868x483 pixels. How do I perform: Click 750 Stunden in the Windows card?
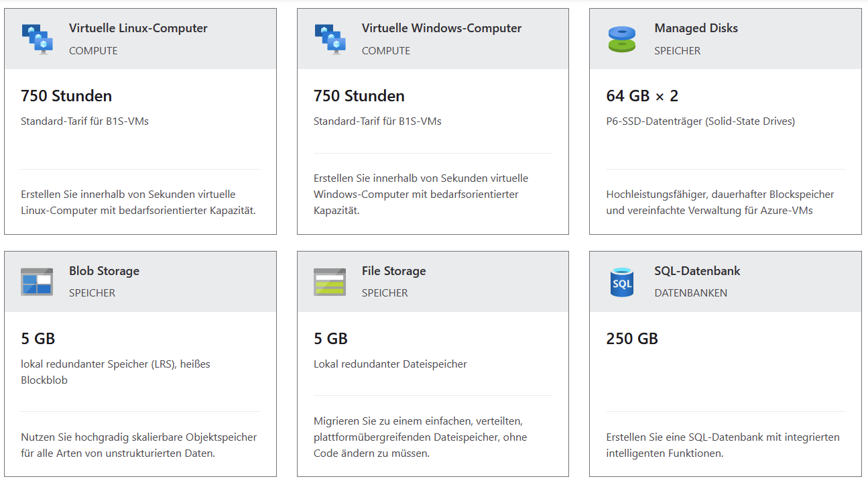pyautogui.click(x=359, y=96)
